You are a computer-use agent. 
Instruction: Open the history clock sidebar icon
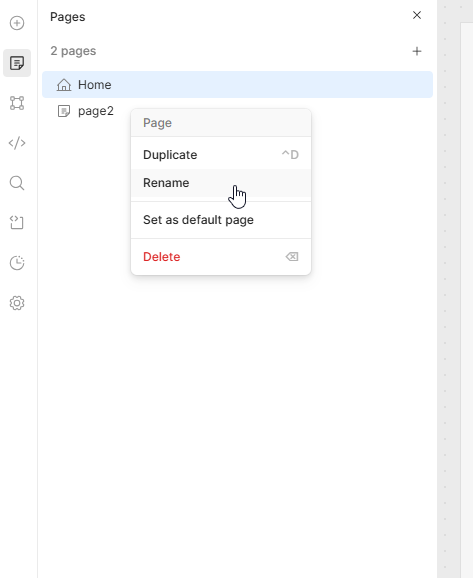coord(17,263)
